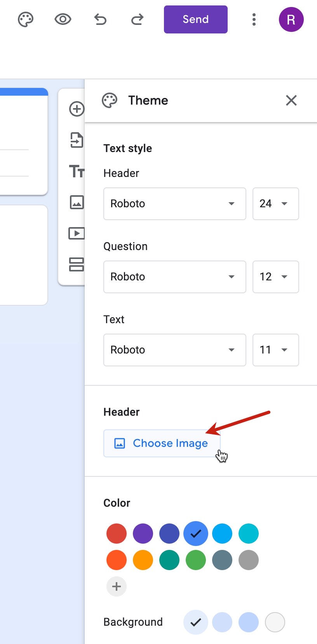317x644 pixels.
Task: Import questions from another form
Action: coord(77,140)
